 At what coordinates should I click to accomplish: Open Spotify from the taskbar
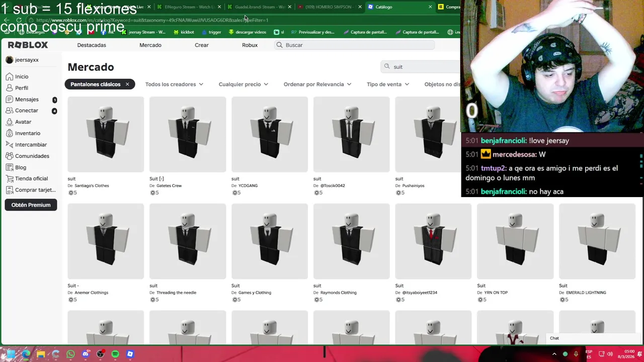(x=115, y=354)
